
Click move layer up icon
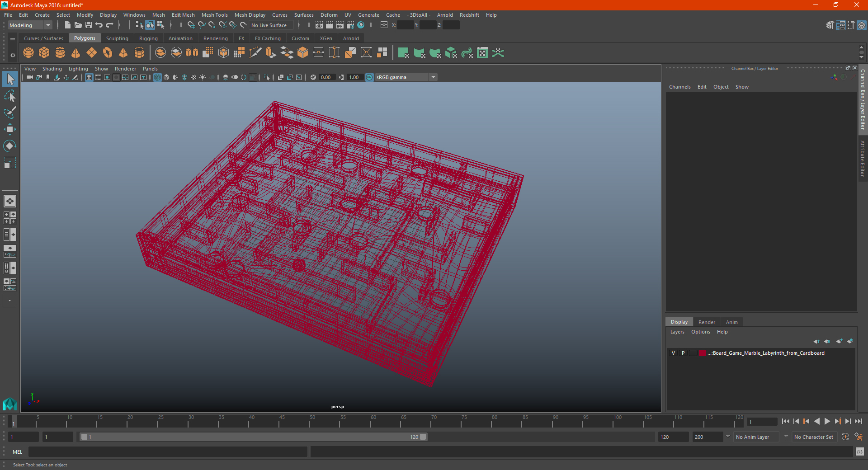[816, 341]
